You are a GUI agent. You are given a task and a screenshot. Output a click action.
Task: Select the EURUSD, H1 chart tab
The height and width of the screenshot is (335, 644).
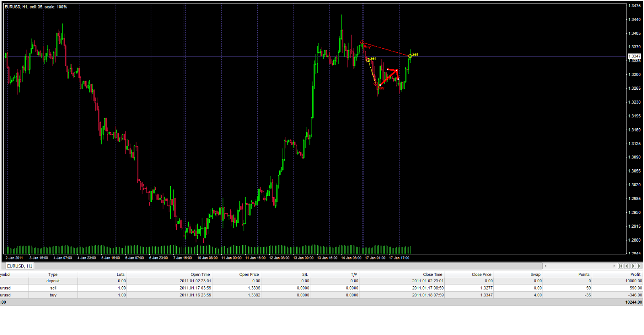(x=19, y=266)
